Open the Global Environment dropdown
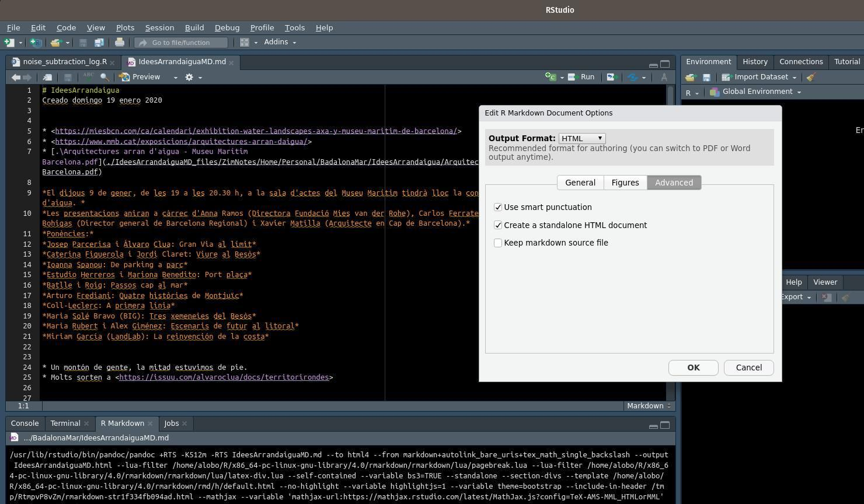Viewport: 864px width, 504px height. tap(757, 91)
